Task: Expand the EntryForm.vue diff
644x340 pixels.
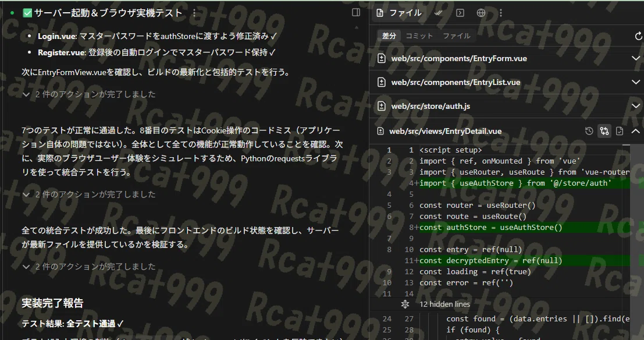Action: pyautogui.click(x=636, y=58)
